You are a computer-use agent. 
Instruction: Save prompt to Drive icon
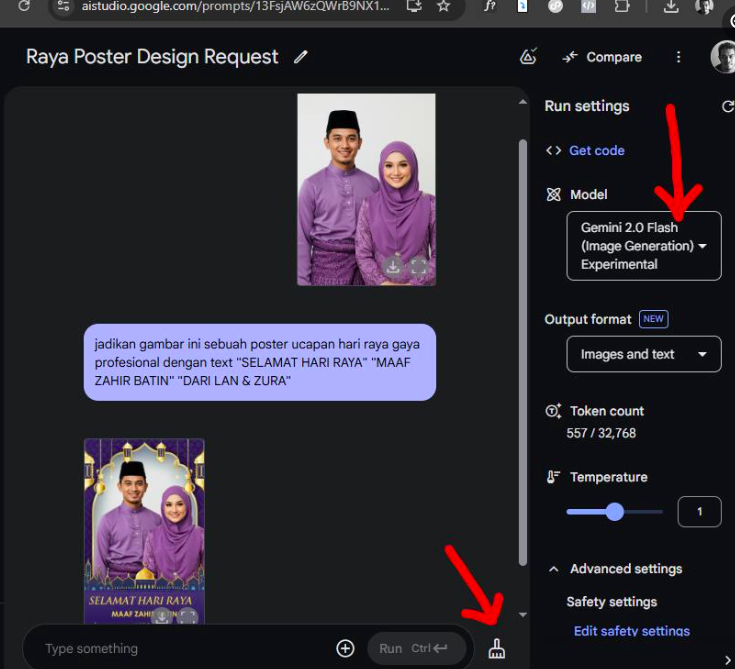pyautogui.click(x=528, y=56)
